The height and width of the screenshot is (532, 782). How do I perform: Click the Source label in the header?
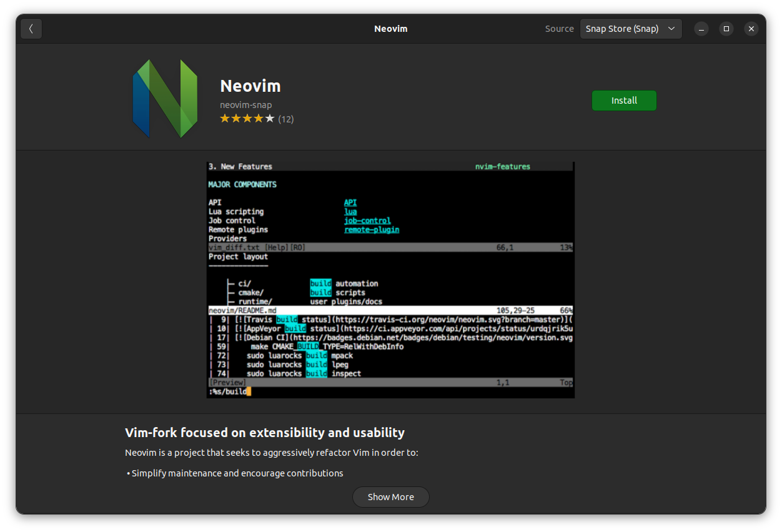coord(559,28)
